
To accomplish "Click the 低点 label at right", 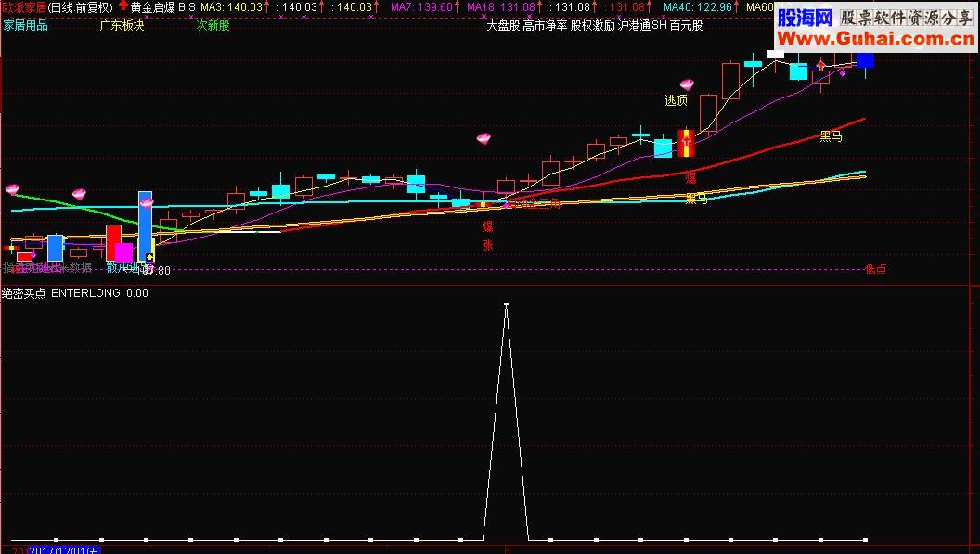I will coord(875,269).
